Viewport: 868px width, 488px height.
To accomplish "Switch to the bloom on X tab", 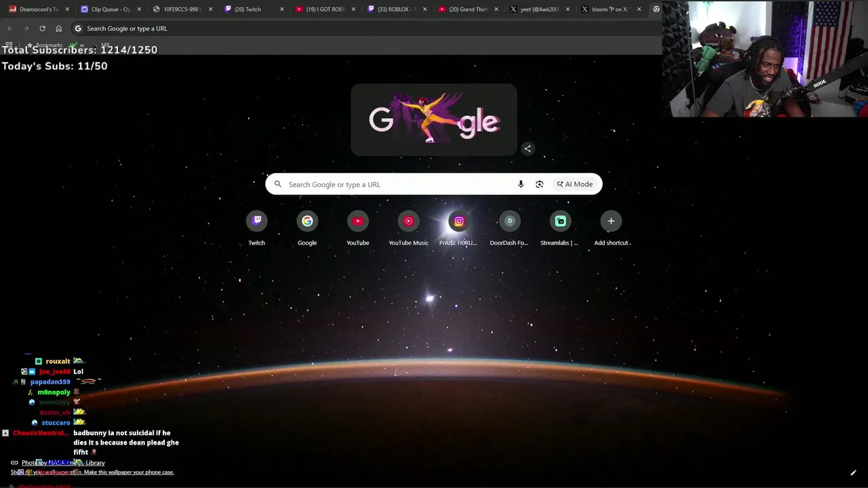I will (x=611, y=9).
